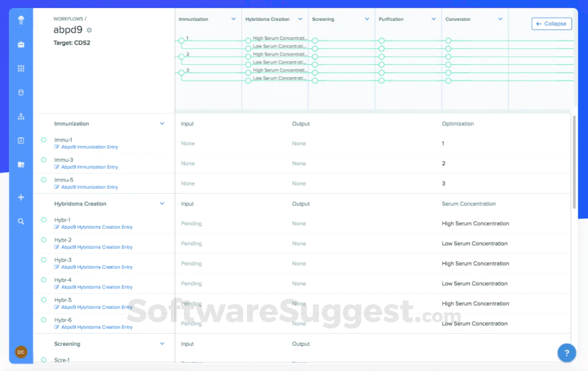Open the apps grid in the sidebar
The width and height of the screenshot is (588, 371).
pyautogui.click(x=21, y=68)
